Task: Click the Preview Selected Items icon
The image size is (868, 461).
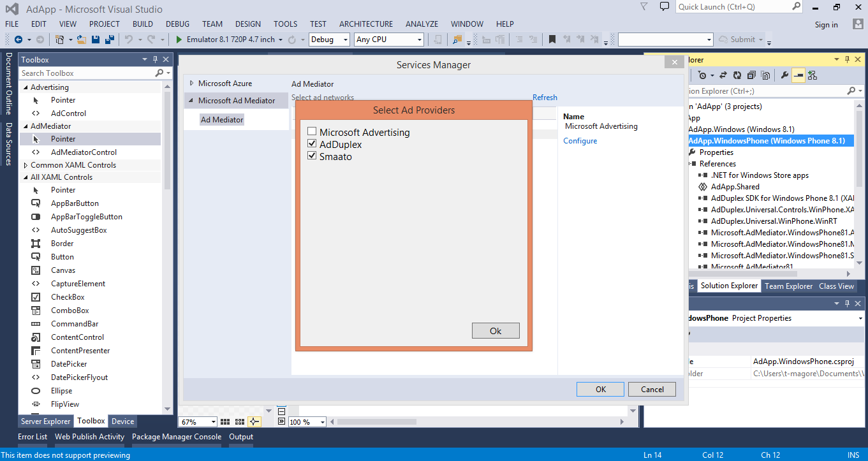Action: click(x=798, y=75)
